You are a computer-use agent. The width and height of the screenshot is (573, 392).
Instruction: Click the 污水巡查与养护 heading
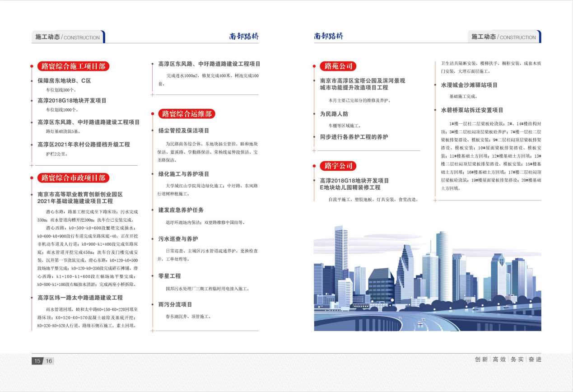[x=178, y=238]
